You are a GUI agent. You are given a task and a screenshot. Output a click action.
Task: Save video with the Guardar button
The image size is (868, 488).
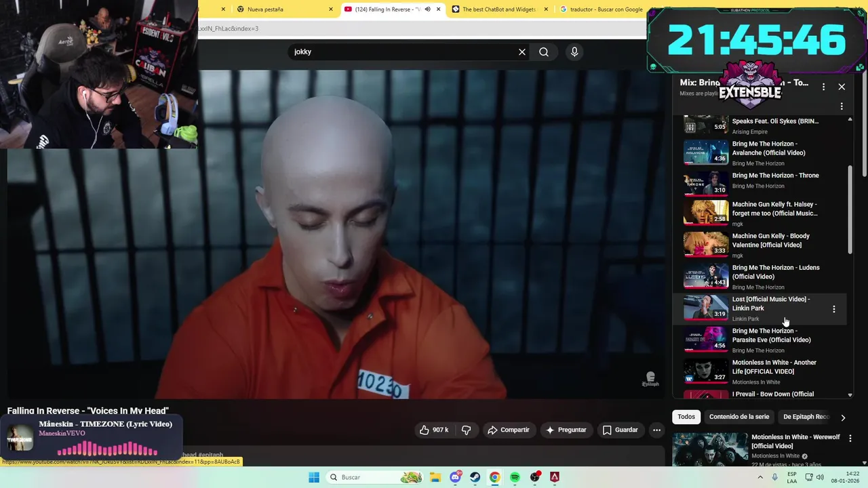[x=620, y=430]
